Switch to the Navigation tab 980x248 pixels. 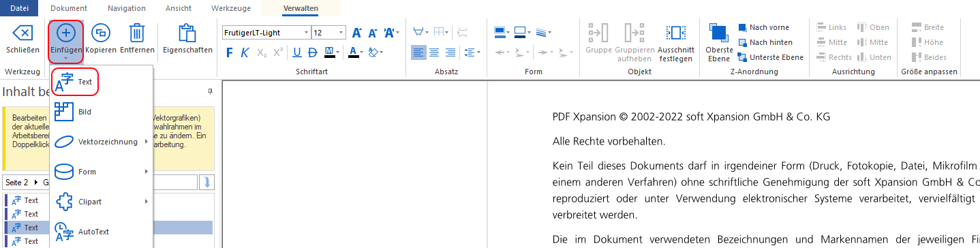point(126,8)
